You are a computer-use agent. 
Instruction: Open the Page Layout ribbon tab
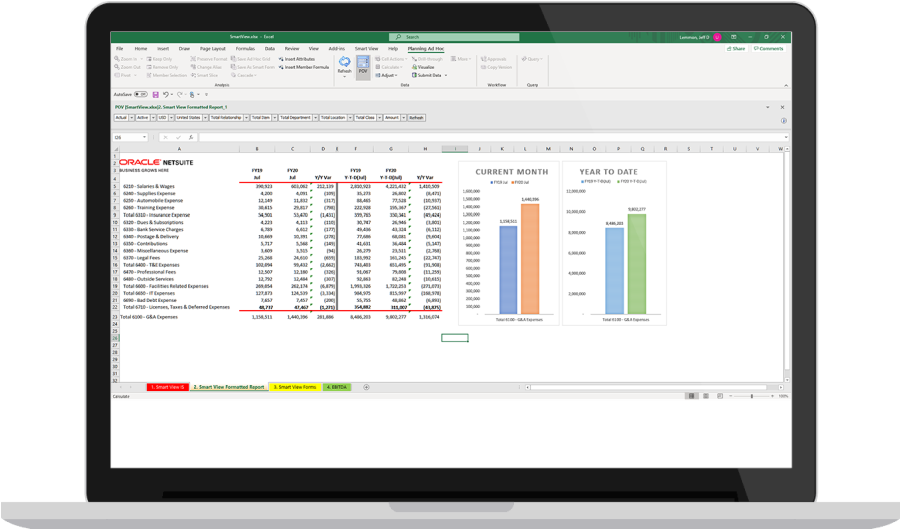click(212, 49)
